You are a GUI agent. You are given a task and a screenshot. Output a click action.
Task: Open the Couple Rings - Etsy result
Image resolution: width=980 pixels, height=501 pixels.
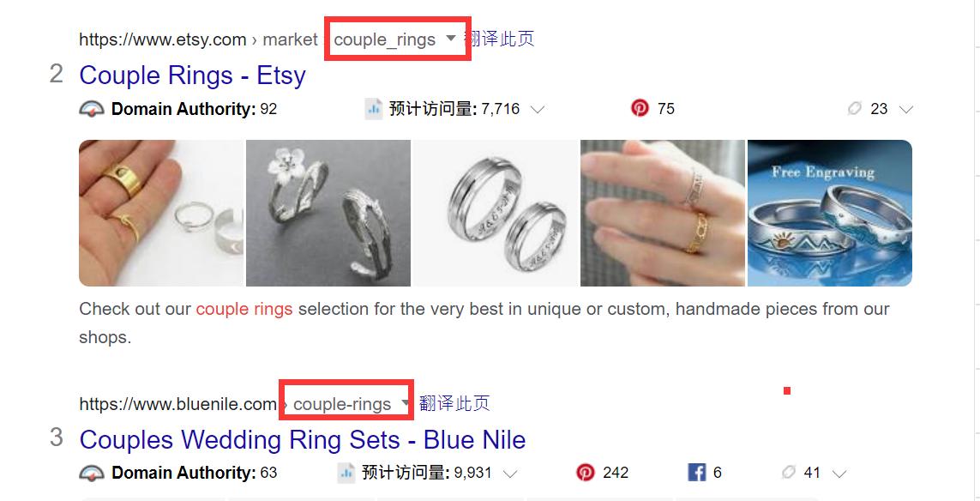193,75
